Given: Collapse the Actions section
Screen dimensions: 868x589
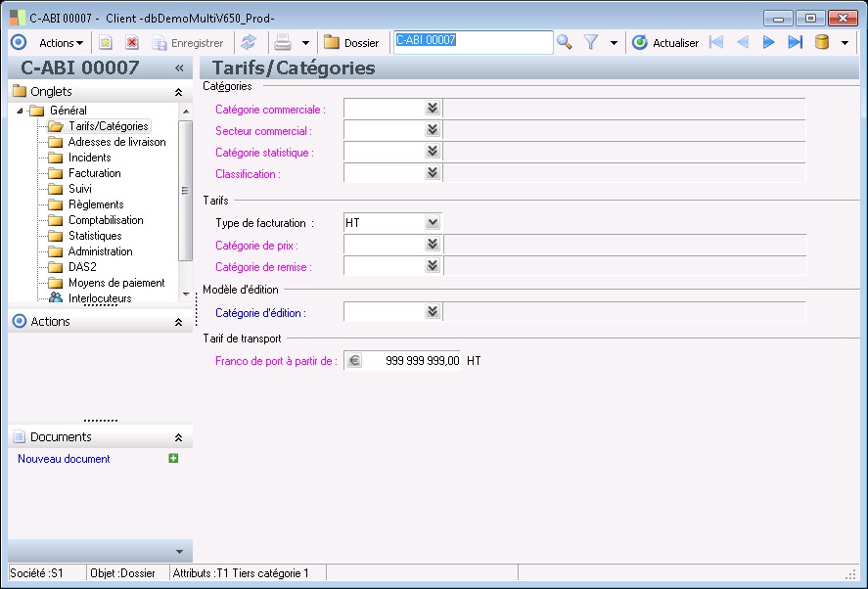Looking at the screenshot, I should (178, 322).
